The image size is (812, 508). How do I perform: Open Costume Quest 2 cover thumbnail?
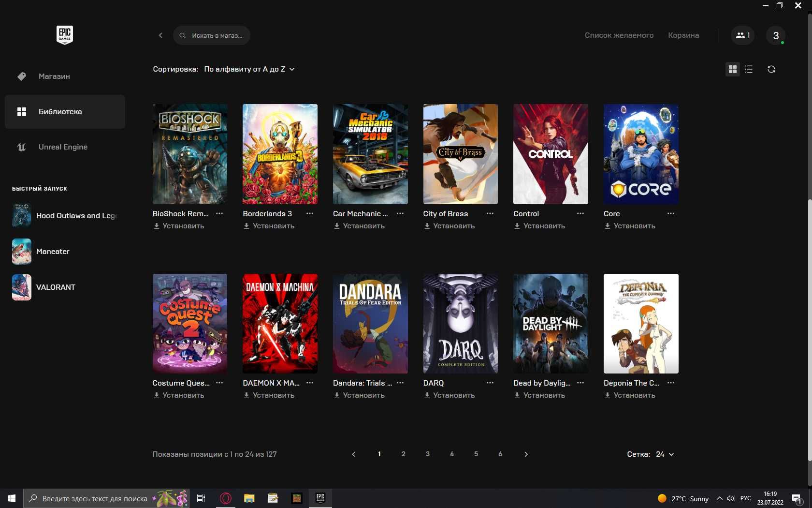[x=190, y=324]
